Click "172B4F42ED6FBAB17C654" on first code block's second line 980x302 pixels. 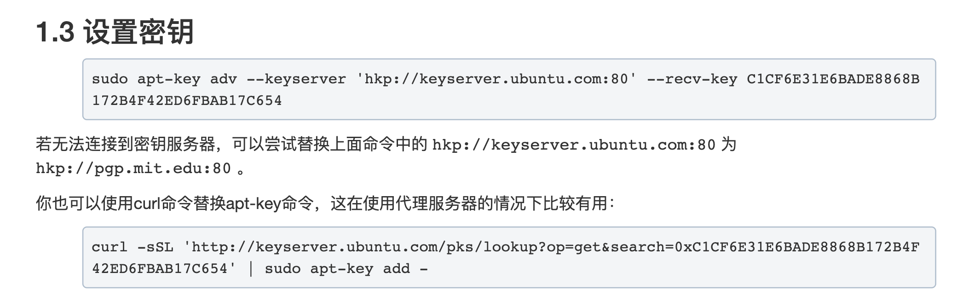(x=187, y=101)
